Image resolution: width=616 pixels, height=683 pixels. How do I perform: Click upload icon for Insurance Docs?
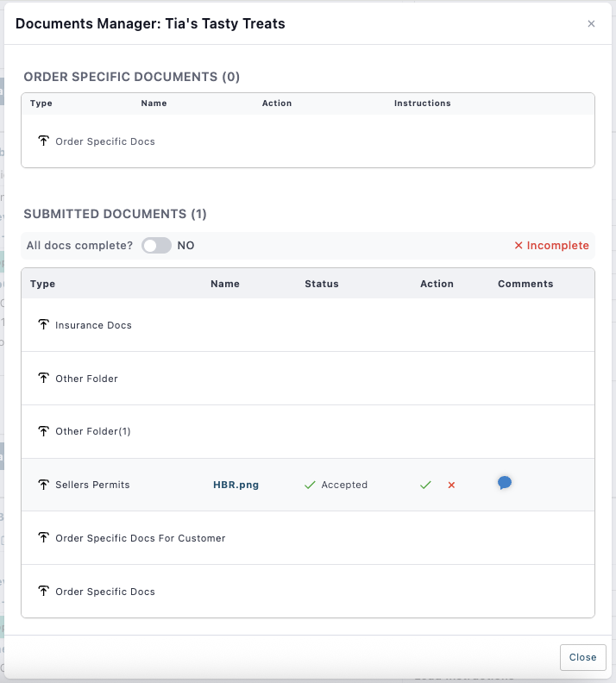click(43, 325)
